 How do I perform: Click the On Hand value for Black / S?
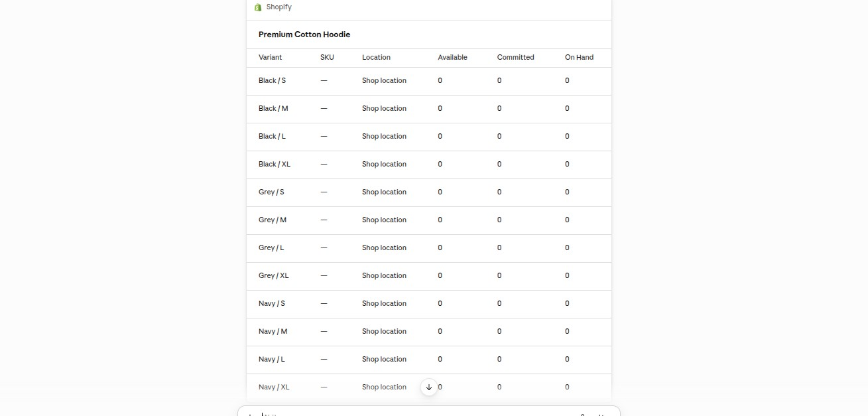[x=567, y=81]
